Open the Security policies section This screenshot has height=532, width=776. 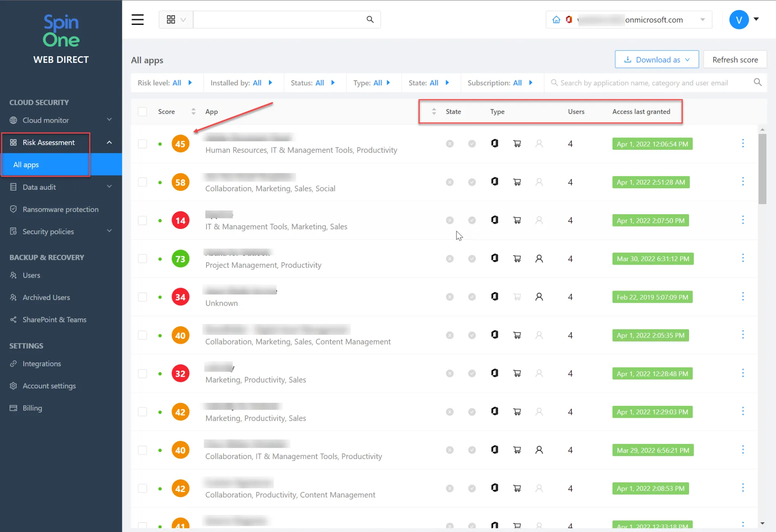[x=48, y=231]
